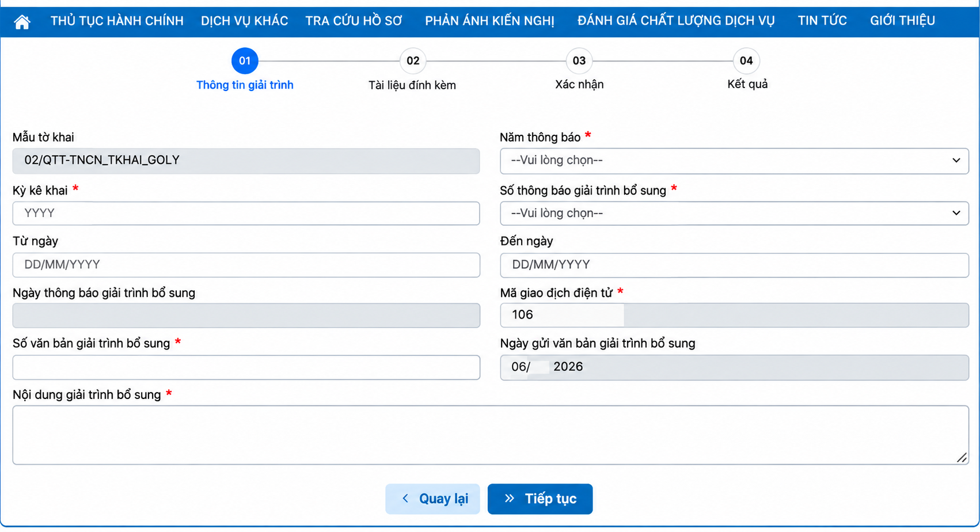This screenshot has height=532, width=980.
Task: Select step 02 circle
Action: point(413,60)
